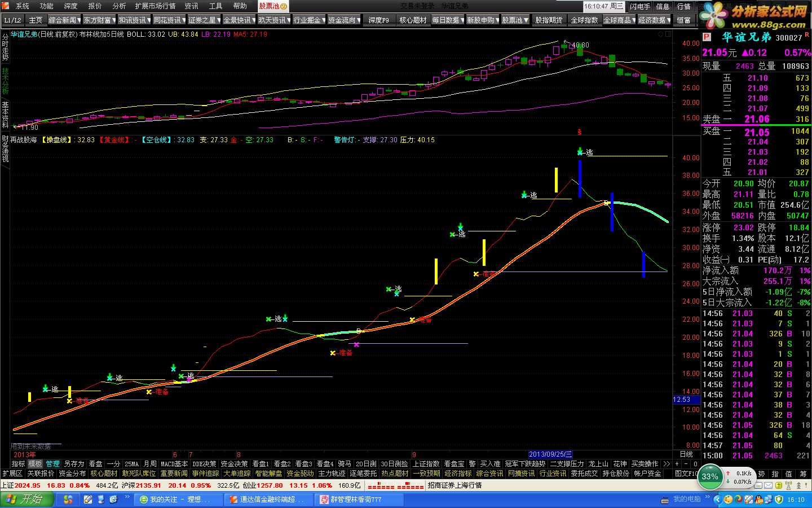Expand the 每日数据 dropdown
This screenshot has width=812, height=508.
click(x=448, y=20)
